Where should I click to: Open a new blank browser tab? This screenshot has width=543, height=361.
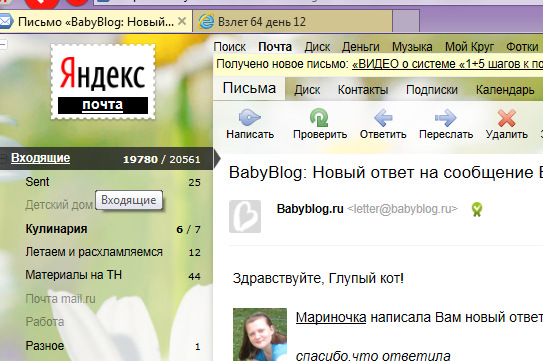tap(406, 21)
